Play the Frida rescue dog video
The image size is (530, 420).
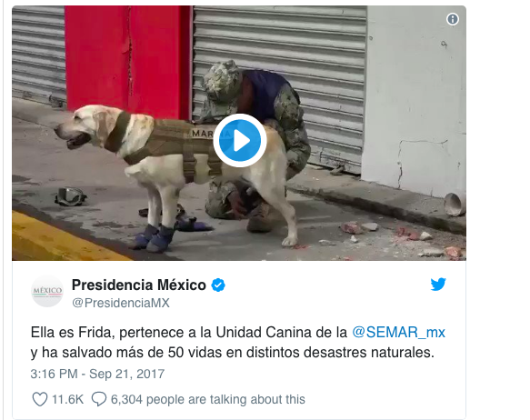pos(240,140)
